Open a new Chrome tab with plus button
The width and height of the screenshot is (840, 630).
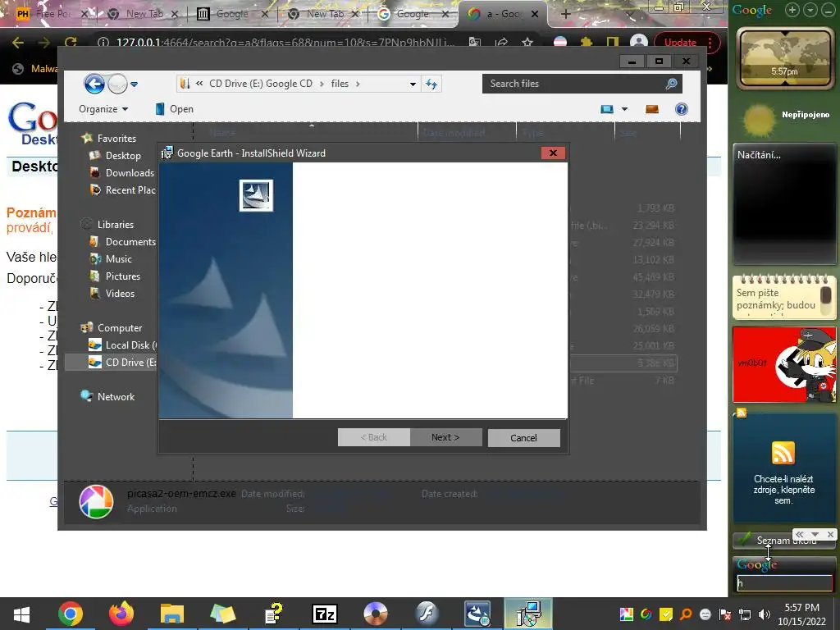click(566, 14)
